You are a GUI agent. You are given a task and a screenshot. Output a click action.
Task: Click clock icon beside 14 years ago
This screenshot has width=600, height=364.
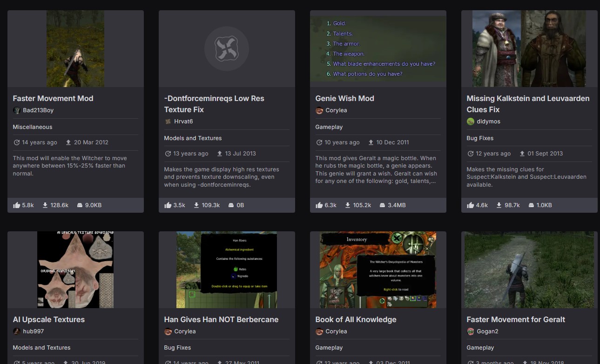pyautogui.click(x=17, y=142)
